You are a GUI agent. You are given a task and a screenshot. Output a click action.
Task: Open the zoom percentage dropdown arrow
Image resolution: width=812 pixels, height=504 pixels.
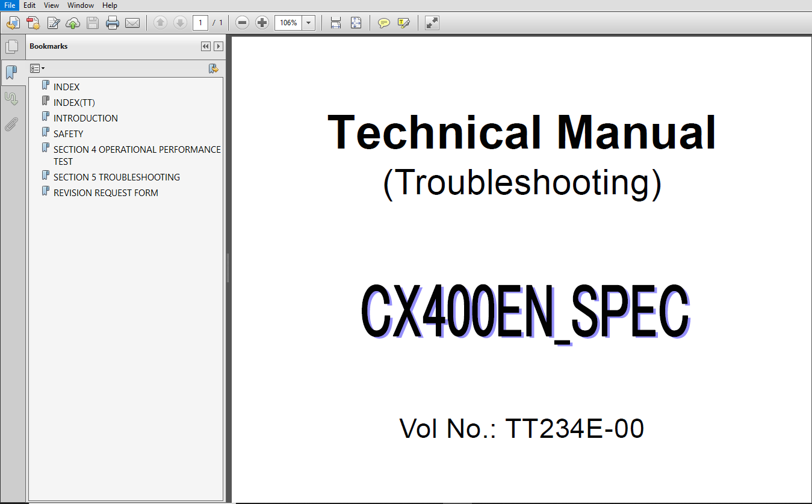308,23
